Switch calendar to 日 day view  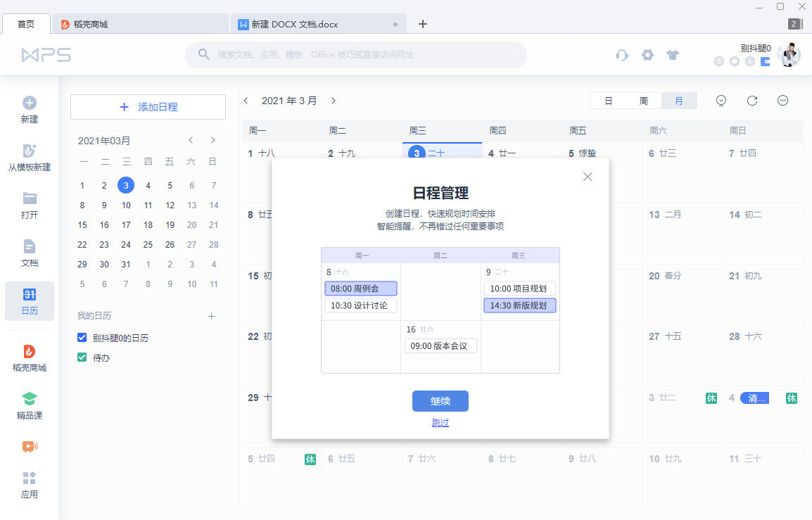[609, 101]
